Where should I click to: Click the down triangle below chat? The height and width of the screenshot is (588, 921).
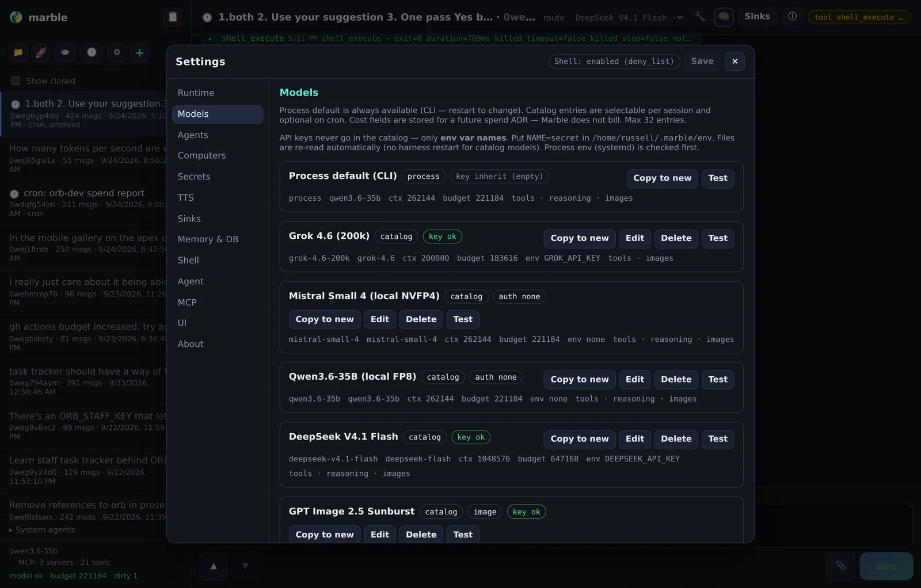click(x=245, y=566)
